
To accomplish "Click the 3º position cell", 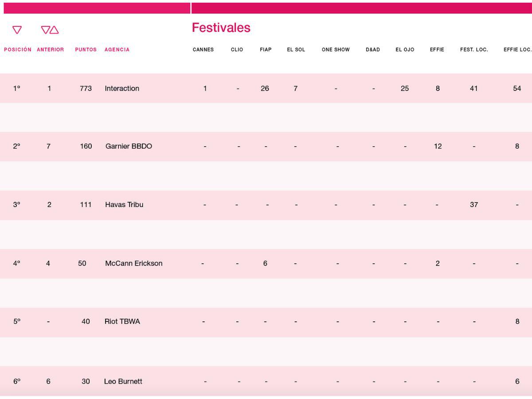I will coord(17,205).
